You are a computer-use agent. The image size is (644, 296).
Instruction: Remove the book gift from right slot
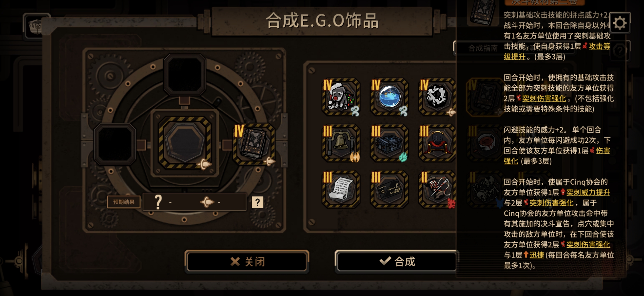coord(254,144)
